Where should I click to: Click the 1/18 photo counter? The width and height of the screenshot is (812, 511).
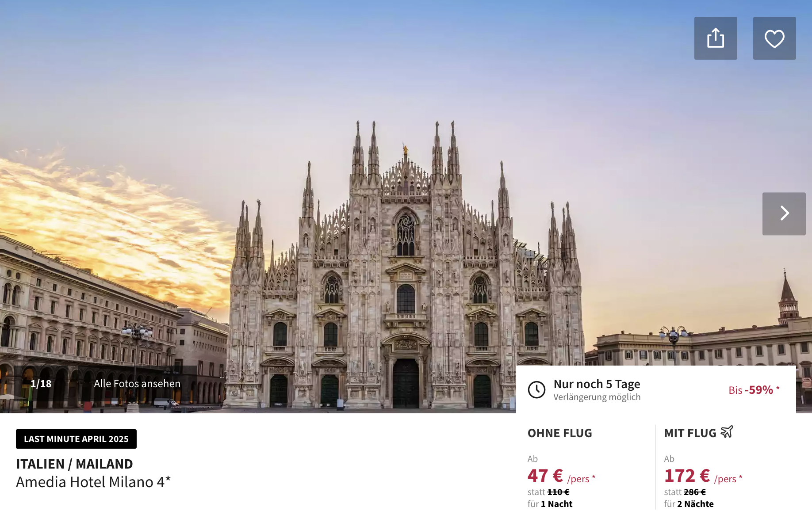[41, 383]
